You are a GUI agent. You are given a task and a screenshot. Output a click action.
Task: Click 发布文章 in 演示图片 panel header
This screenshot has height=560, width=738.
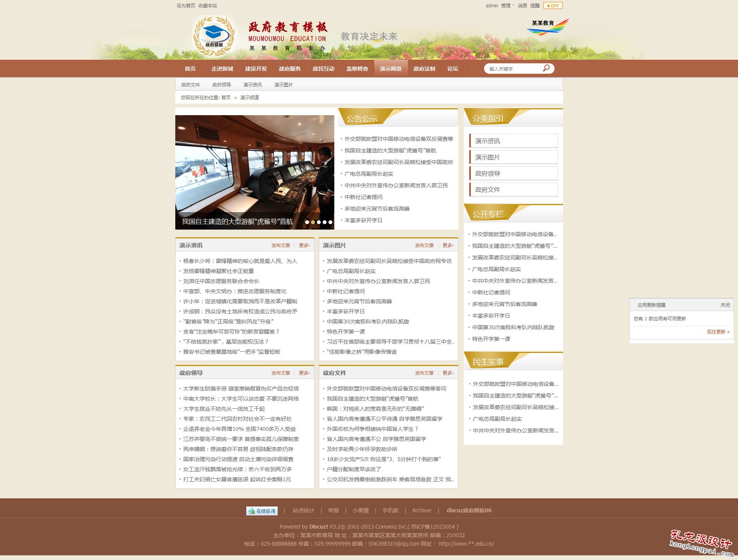pyautogui.click(x=424, y=245)
